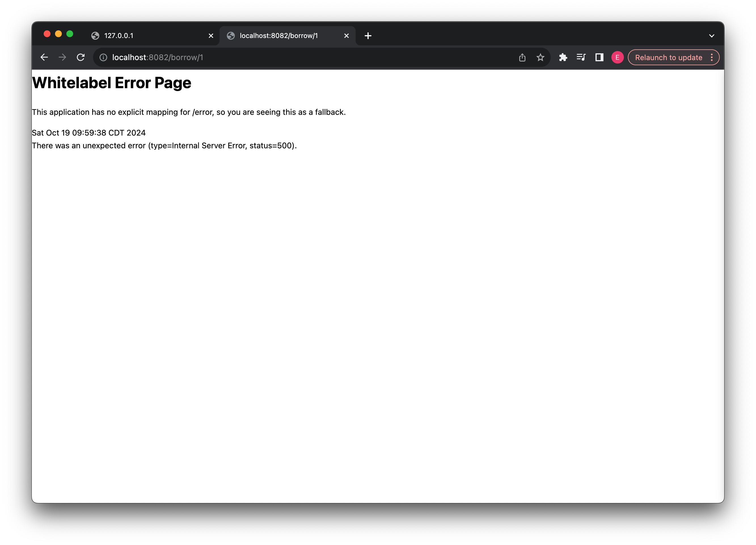Click the page reload/refresh icon

[x=81, y=57]
